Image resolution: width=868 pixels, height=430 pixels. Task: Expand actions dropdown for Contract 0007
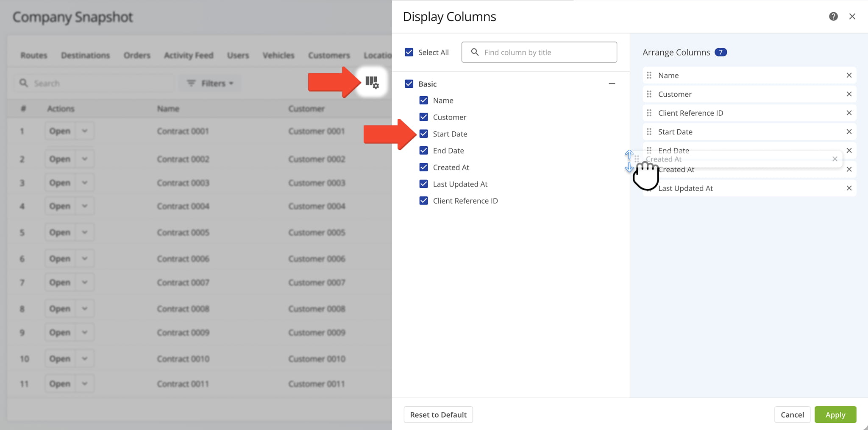pyautogui.click(x=85, y=282)
